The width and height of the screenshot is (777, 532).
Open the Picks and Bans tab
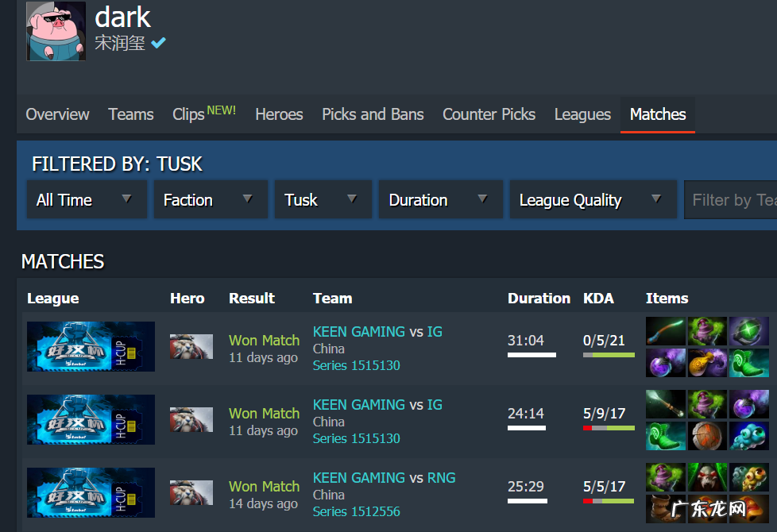(373, 114)
